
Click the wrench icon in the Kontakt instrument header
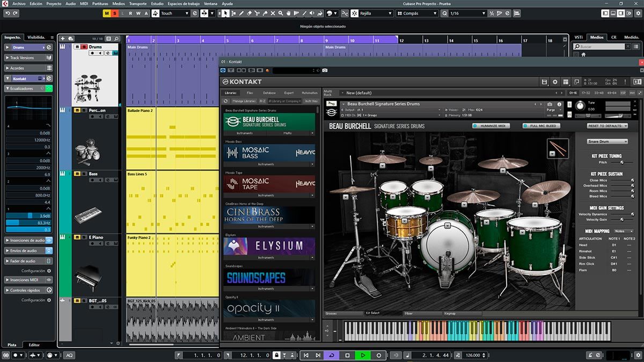click(x=331, y=104)
